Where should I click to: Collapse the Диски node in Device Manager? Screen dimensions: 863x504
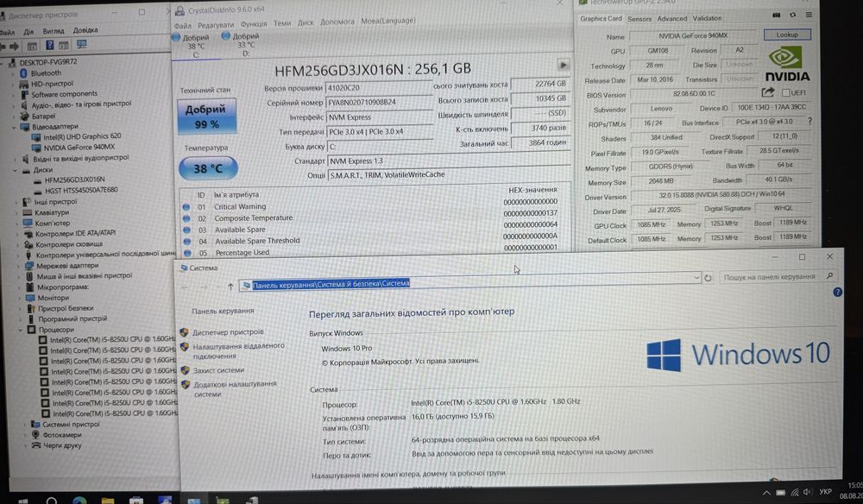tap(16, 170)
